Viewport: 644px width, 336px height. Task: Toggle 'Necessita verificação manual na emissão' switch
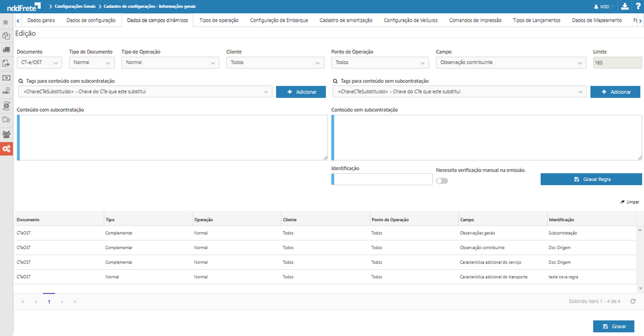click(x=442, y=181)
